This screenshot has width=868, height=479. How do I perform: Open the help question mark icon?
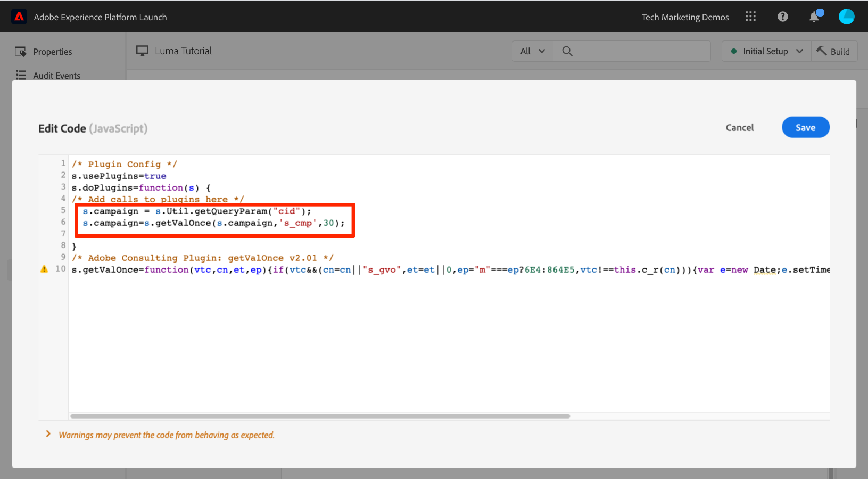point(782,17)
